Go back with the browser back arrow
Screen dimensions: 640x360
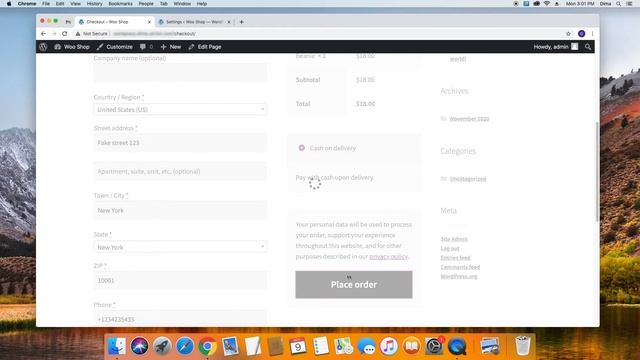click(43, 34)
